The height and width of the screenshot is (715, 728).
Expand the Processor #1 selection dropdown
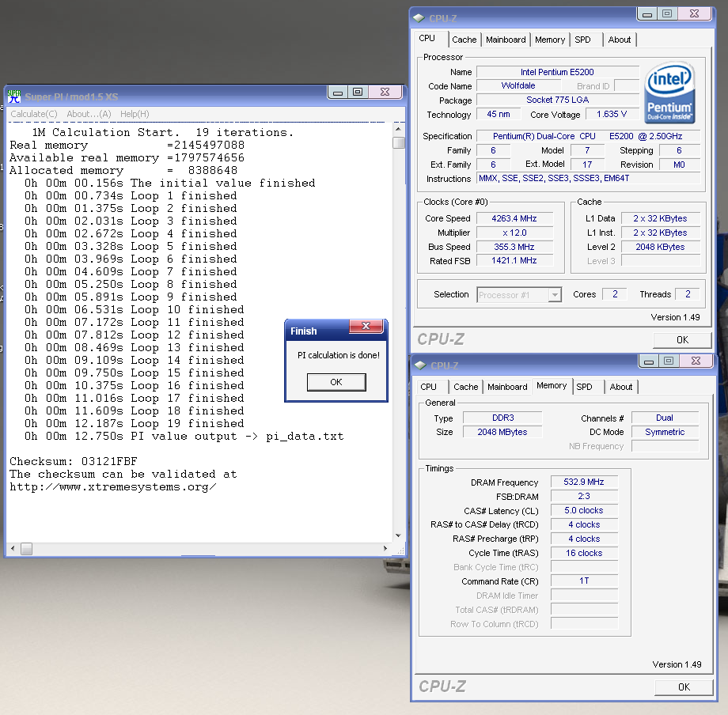(x=555, y=295)
